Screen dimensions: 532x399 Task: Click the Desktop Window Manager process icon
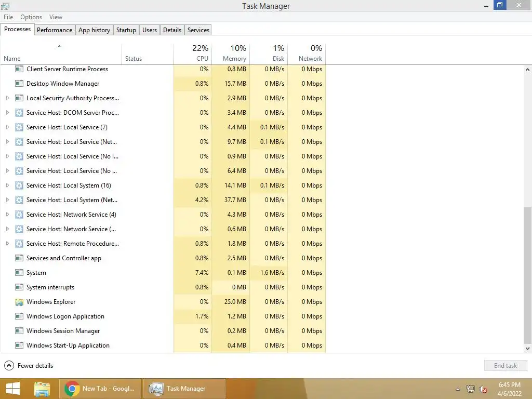19,84
